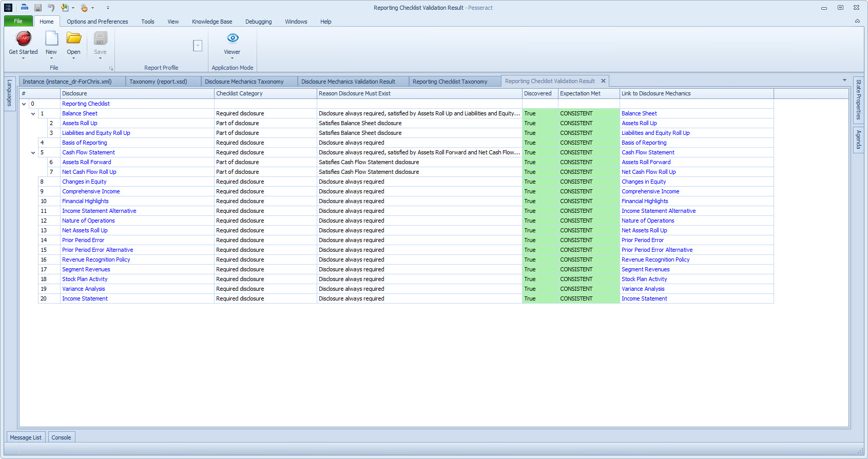Click the Disclosure column header

137,93
